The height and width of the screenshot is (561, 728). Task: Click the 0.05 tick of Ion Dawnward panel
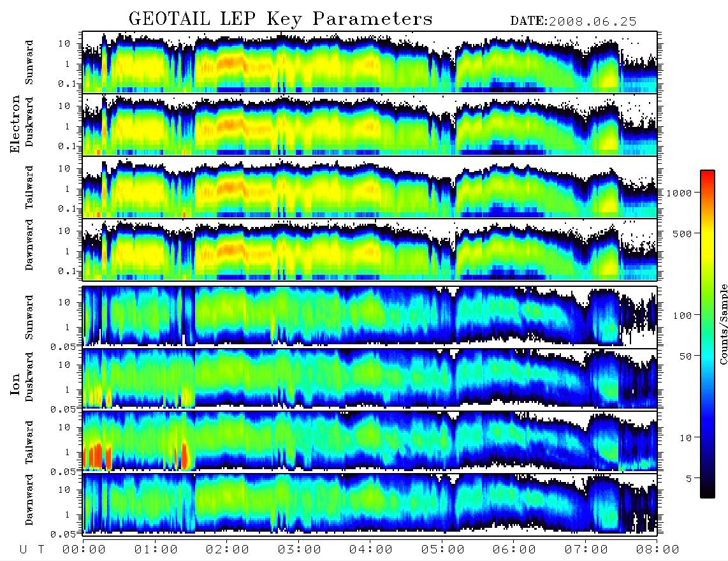63,534
